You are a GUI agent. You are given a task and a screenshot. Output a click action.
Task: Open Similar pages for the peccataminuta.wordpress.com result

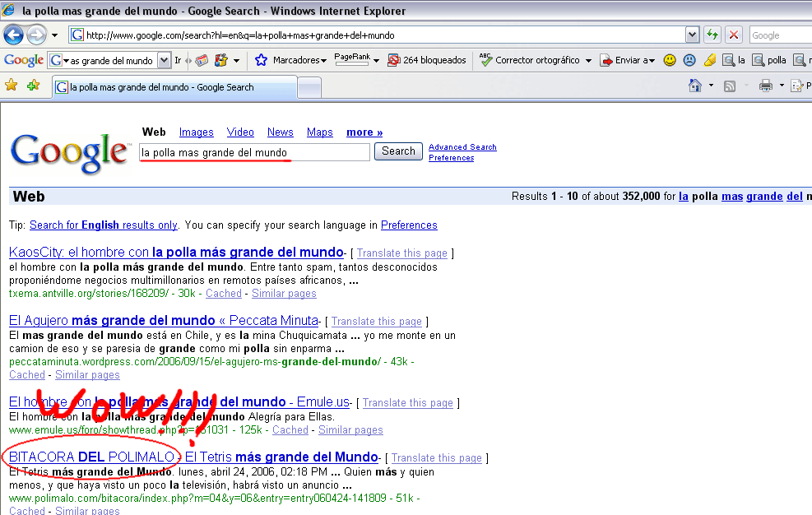click(x=87, y=374)
